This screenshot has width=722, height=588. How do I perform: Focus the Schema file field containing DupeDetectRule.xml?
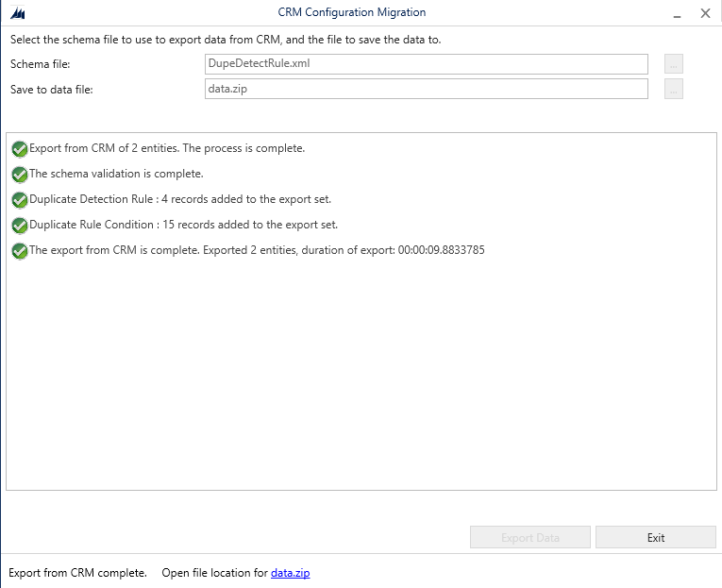[426, 64]
